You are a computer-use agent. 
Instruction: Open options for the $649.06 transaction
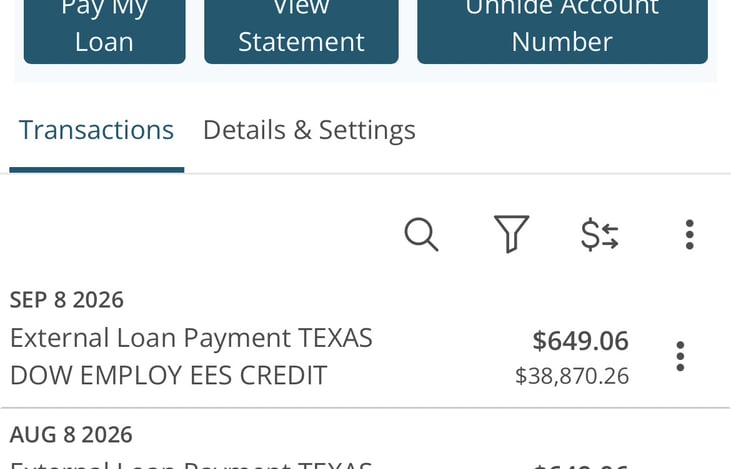[680, 356]
